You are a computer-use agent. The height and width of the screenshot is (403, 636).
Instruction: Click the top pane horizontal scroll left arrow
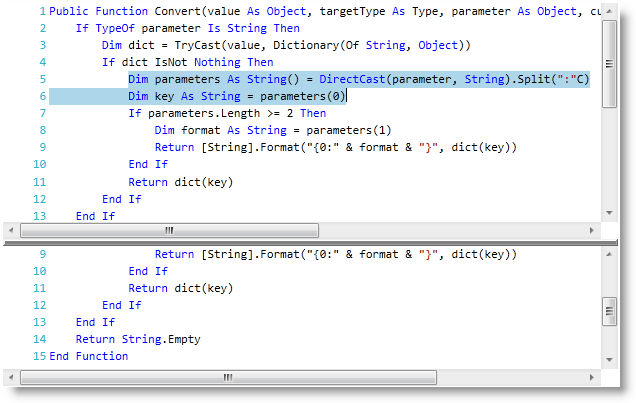[11, 230]
